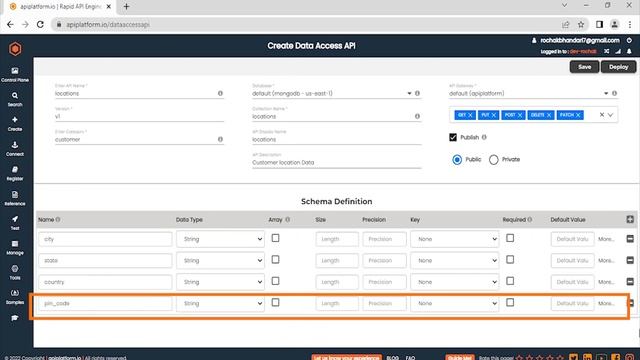Open More options for city row
This screenshot has width=640, height=360.
[x=606, y=239]
